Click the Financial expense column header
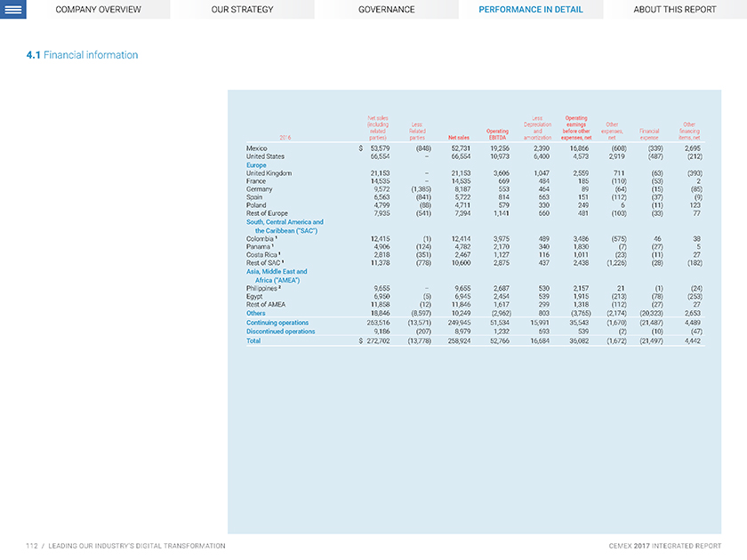747x560 pixels. click(x=649, y=134)
